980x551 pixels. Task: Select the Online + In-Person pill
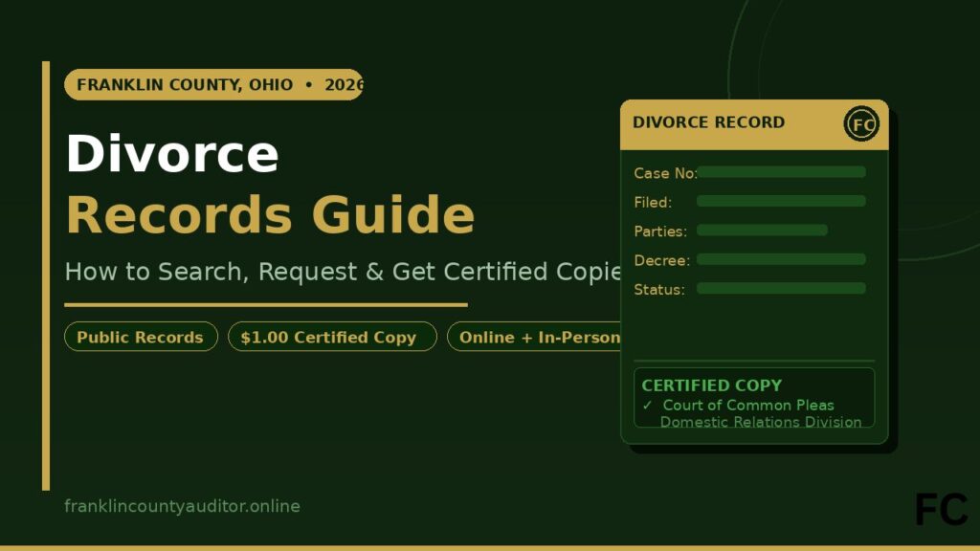(x=534, y=337)
